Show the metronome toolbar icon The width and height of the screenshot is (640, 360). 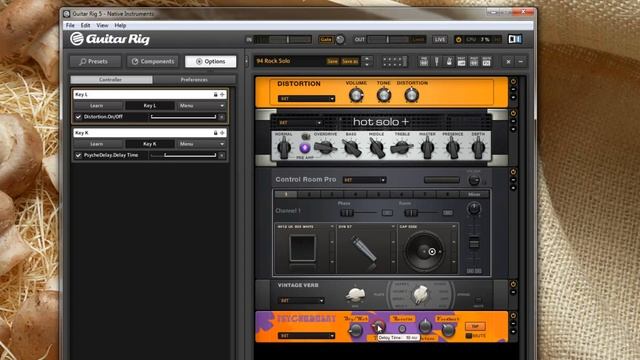pos(449,62)
